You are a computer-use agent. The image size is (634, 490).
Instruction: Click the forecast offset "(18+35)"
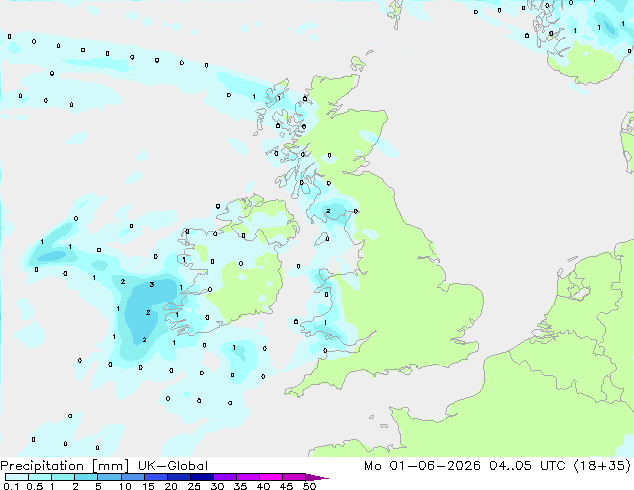pos(602,466)
